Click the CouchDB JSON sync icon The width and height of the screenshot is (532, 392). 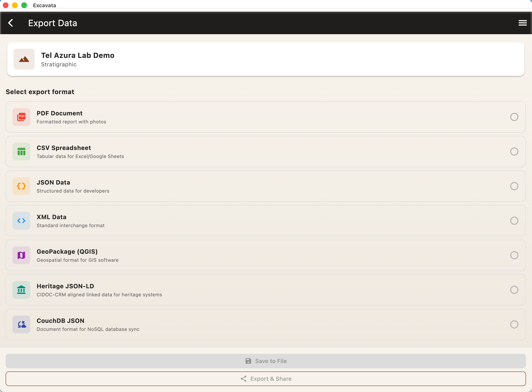click(x=21, y=324)
